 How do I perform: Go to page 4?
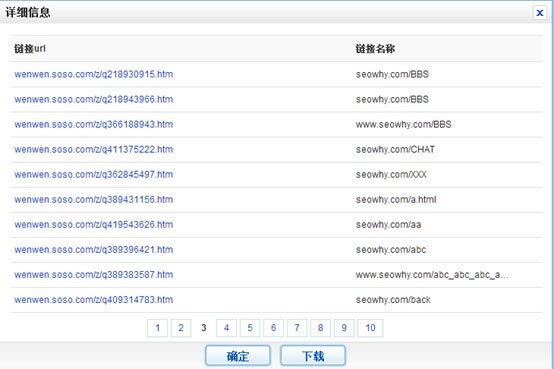pos(226,328)
